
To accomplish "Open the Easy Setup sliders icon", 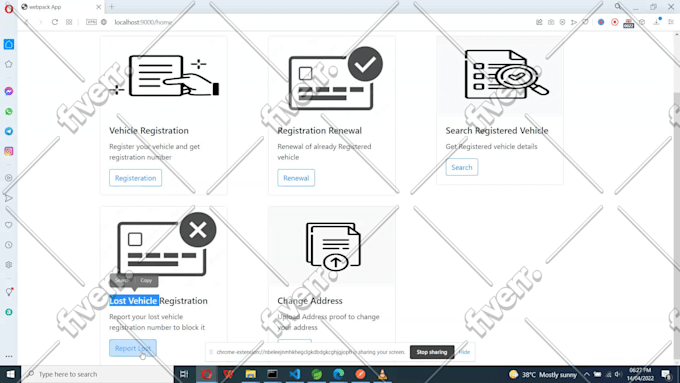I will point(670,22).
